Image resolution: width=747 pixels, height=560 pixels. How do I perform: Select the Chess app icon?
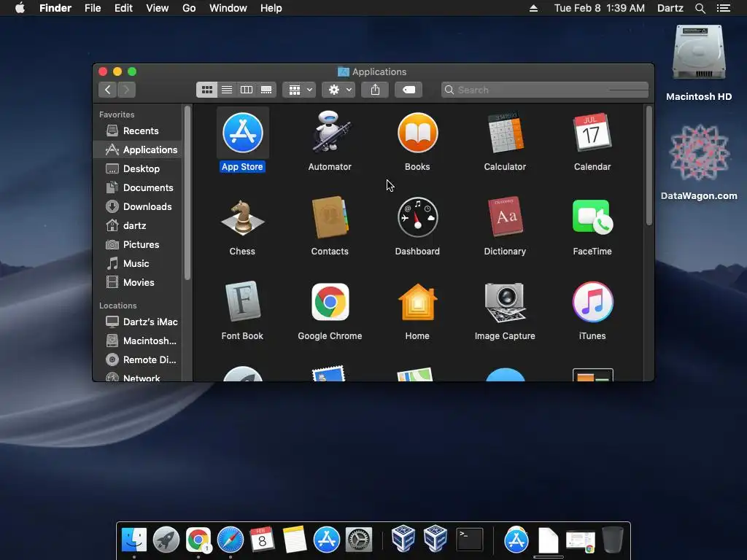[242, 217]
